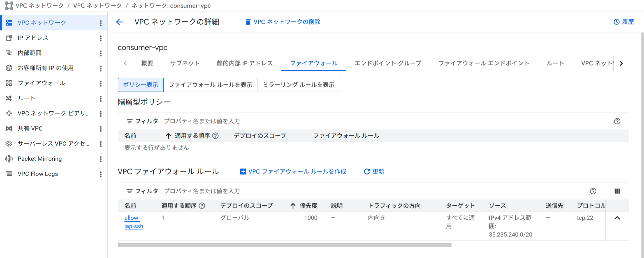Open Packet Mirroring in the sidebar
Image resolution: width=644 pixels, height=258 pixels.
pyautogui.click(x=40, y=159)
